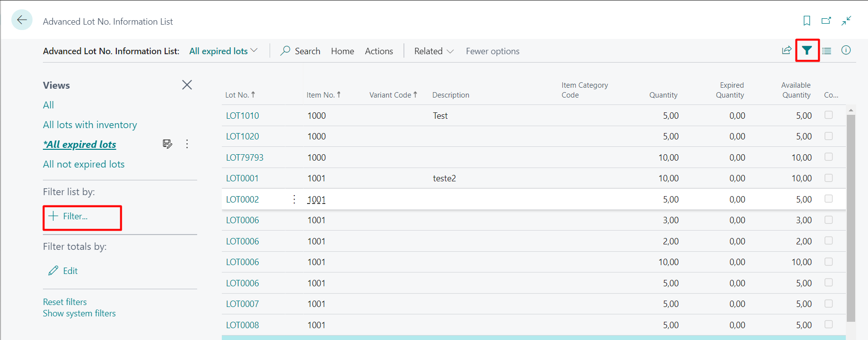Open more options for All expired lots view

187,144
